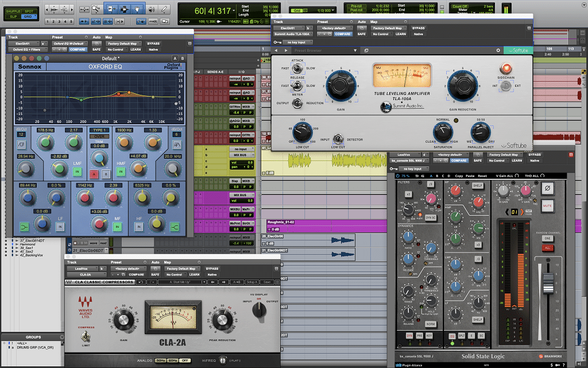Click Reset in SSL console top bar
Viewport: 588px width, 368px height.
click(482, 176)
